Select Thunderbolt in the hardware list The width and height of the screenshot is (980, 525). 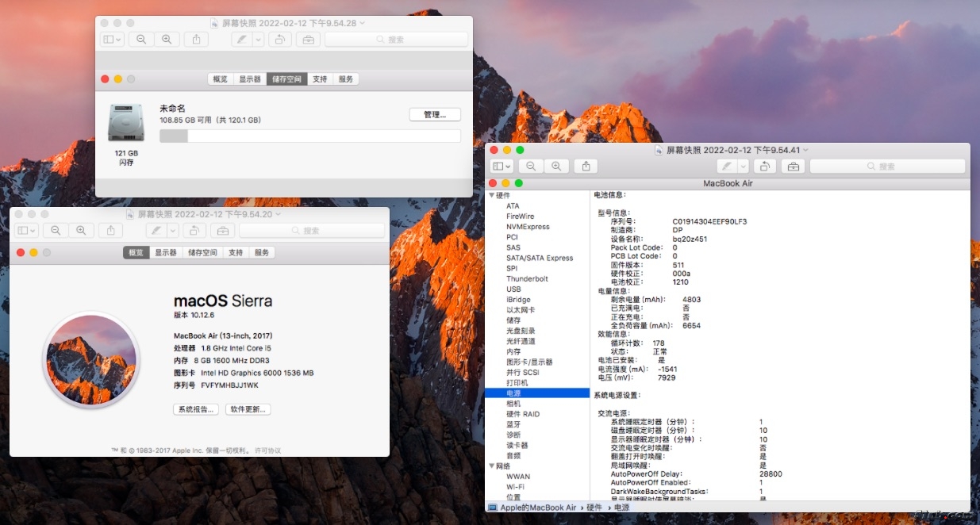527,279
